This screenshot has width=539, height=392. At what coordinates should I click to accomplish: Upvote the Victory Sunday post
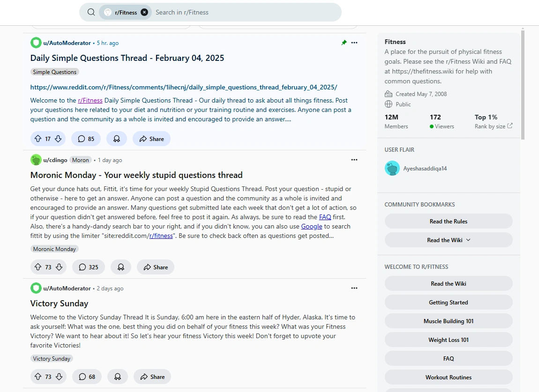click(x=38, y=377)
